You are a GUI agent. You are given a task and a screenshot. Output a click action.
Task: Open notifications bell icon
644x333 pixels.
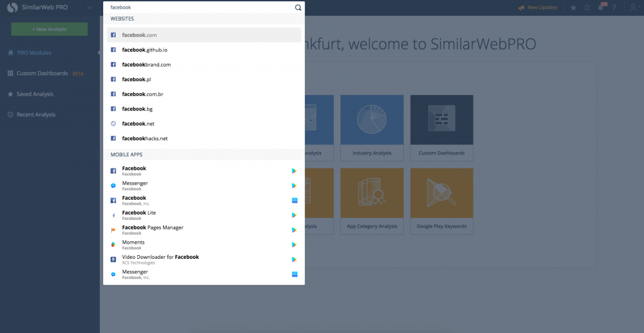(x=601, y=8)
